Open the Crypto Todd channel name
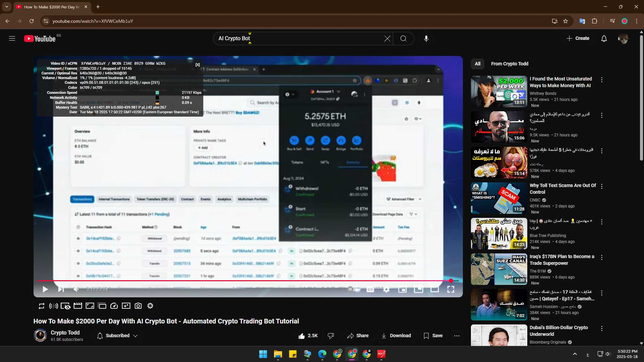The width and height of the screenshot is (644, 362). (x=65, y=333)
